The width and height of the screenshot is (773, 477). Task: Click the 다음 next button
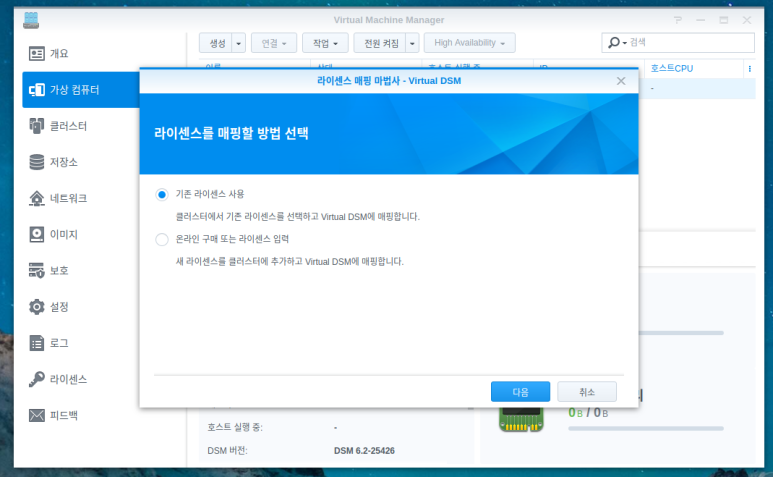pos(520,392)
